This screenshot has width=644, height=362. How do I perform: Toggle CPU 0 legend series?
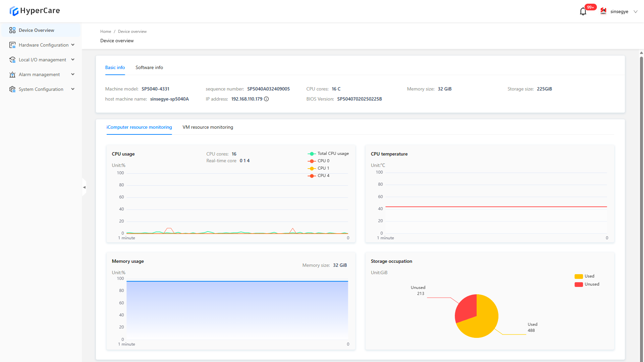(319, 161)
